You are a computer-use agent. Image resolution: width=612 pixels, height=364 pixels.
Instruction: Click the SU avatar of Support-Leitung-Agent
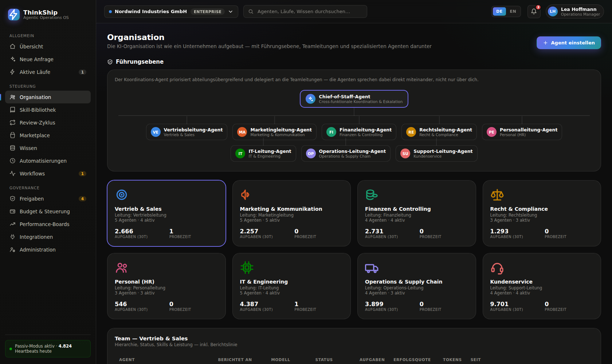(405, 154)
